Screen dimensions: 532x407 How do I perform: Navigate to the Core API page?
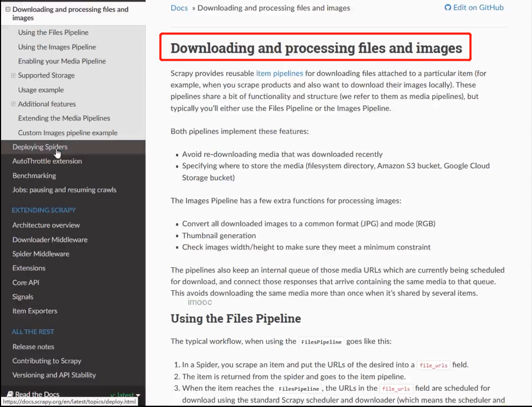click(x=26, y=282)
